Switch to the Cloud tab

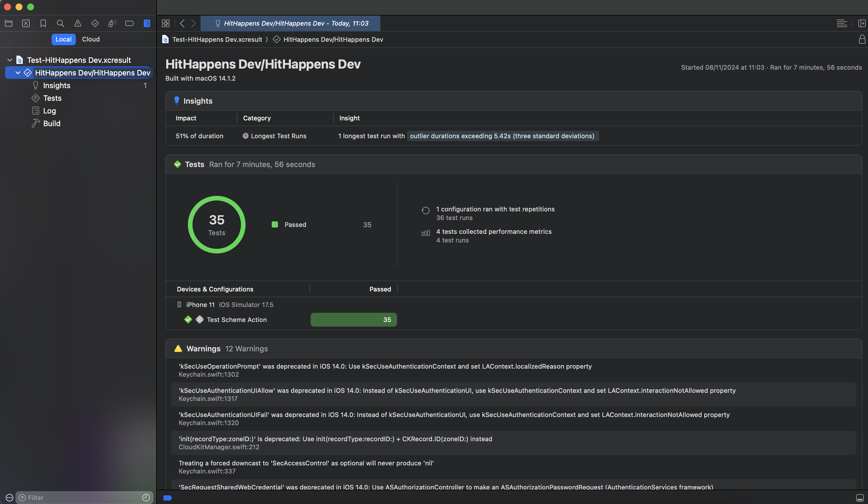click(x=90, y=39)
